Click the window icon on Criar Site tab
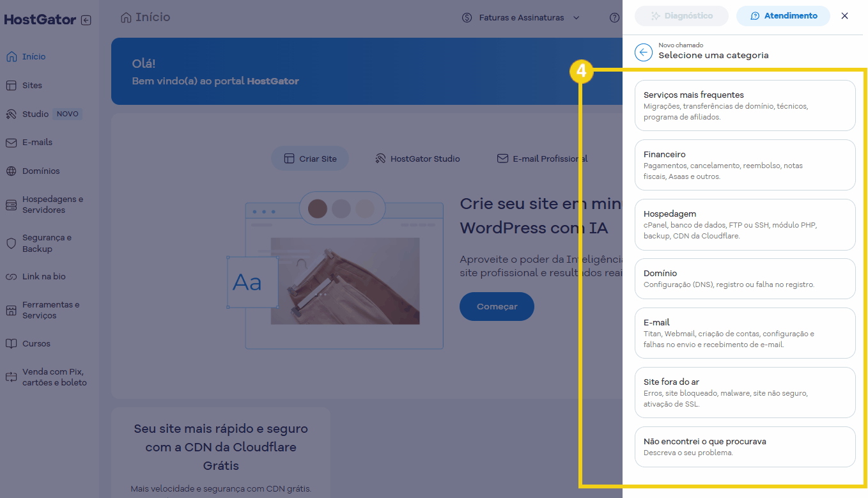The height and width of the screenshot is (498, 868). point(288,159)
